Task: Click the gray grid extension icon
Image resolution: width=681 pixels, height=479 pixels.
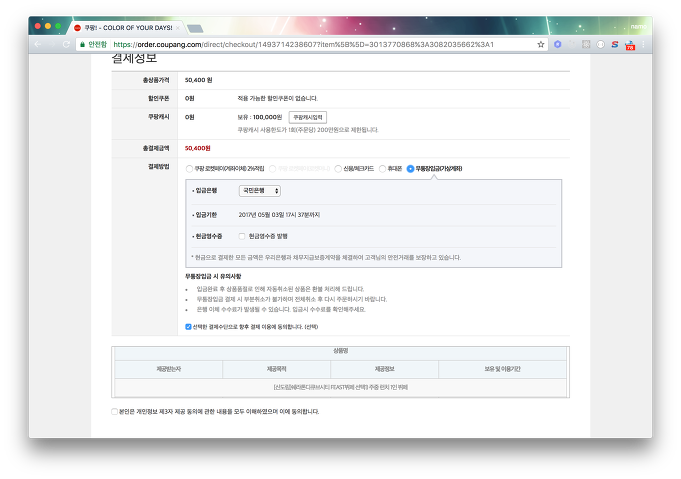Action: point(586,44)
